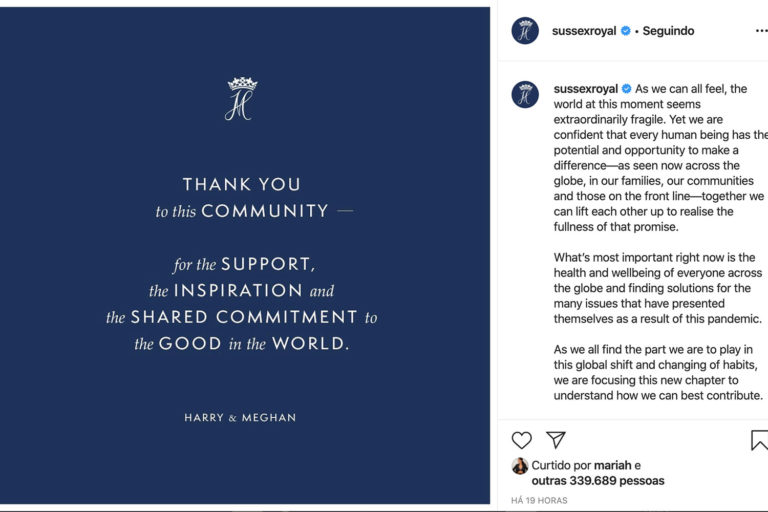This screenshot has width=768, height=512.
Task: Open the three-dot more options menu
Action: 761,31
